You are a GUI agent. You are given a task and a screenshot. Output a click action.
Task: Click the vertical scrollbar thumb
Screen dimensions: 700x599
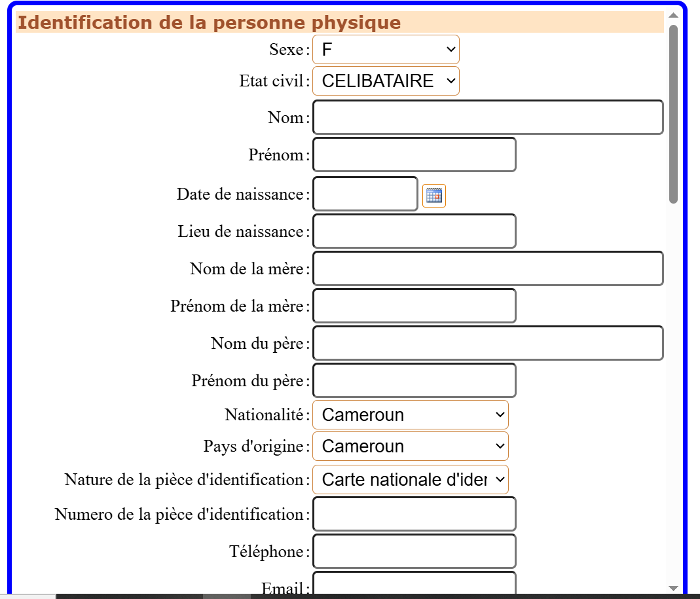coord(674,115)
